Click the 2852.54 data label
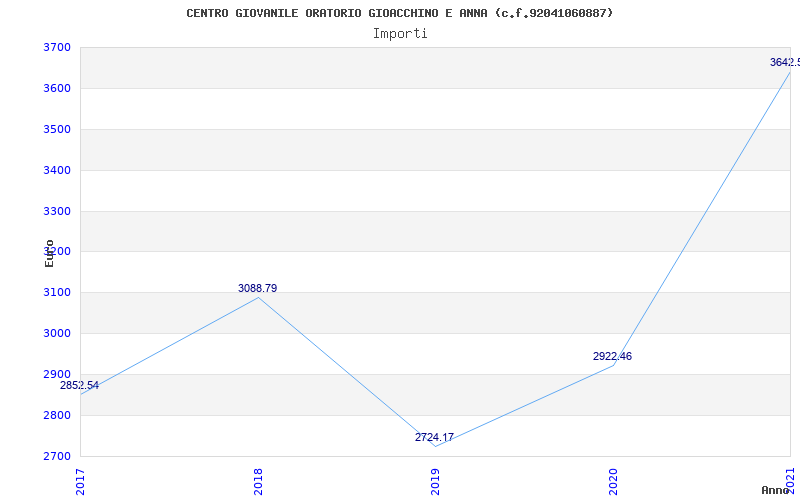This screenshot has width=800, height=500. point(79,386)
